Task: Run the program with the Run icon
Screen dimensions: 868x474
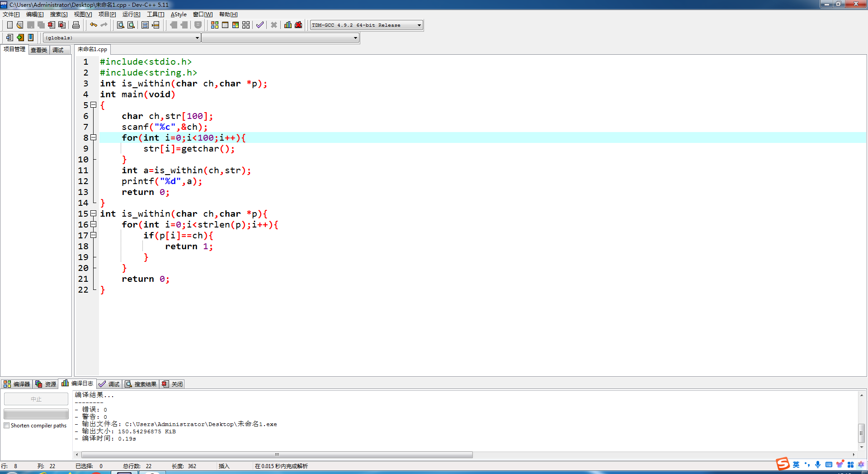Action: [x=225, y=25]
